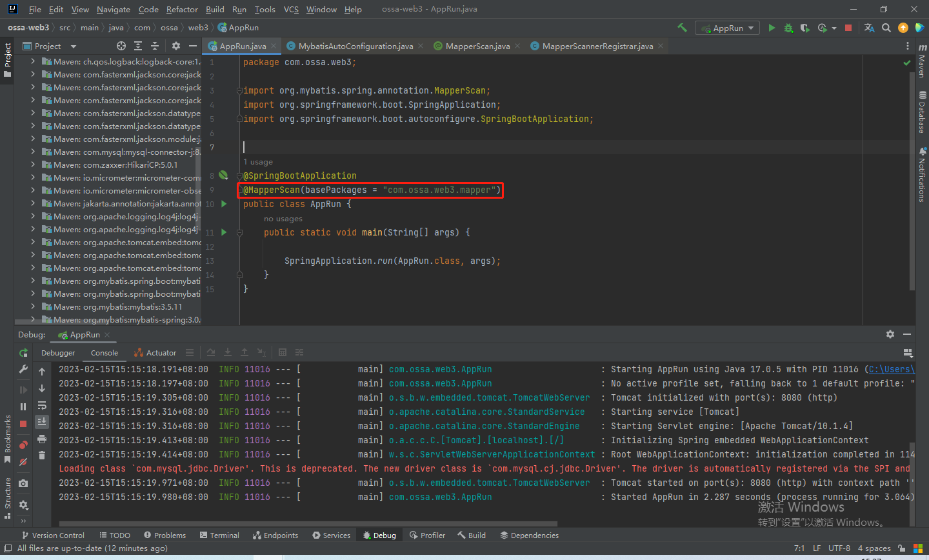Open the Maven tool window on right sidebar
Screen dimensions: 929x560
click(922, 61)
